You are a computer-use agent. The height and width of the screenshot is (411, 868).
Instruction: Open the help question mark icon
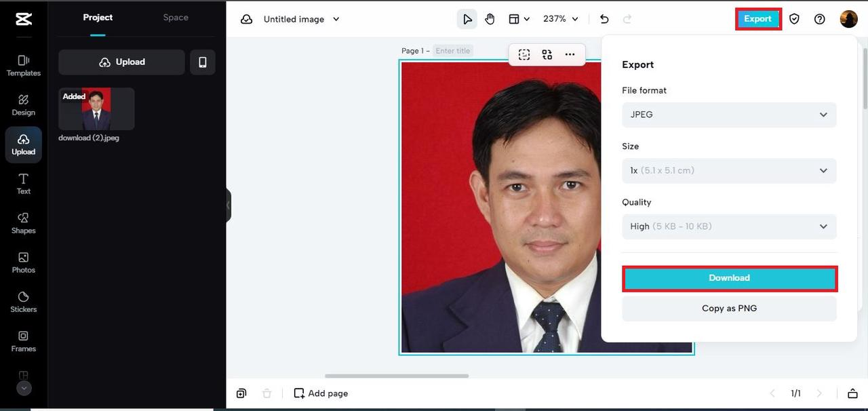820,19
